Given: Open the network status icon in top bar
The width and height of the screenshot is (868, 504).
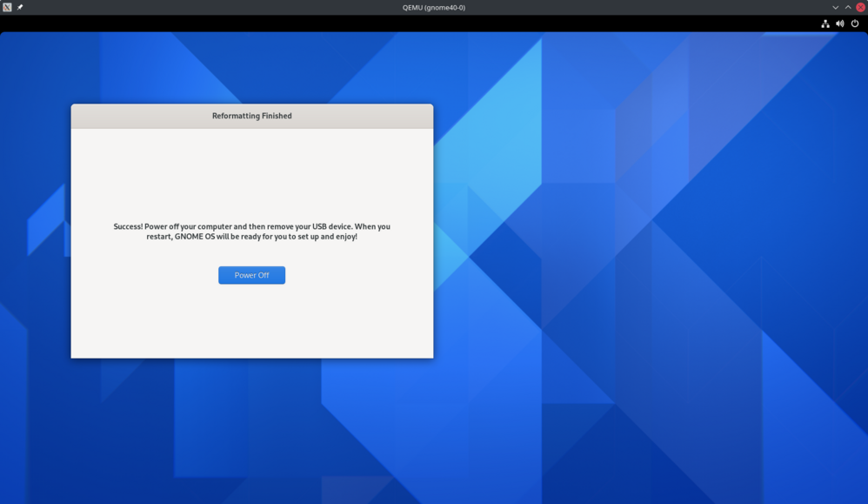Looking at the screenshot, I should (x=825, y=24).
